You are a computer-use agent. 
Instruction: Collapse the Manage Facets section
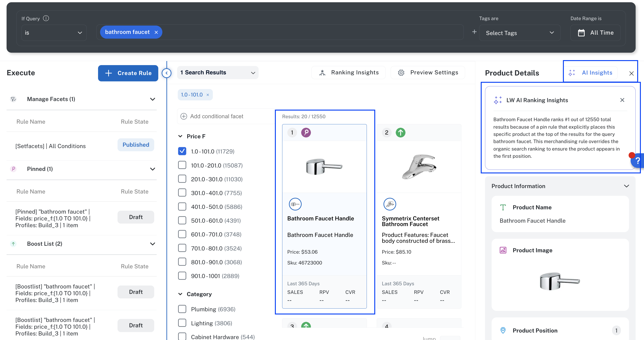click(x=152, y=99)
